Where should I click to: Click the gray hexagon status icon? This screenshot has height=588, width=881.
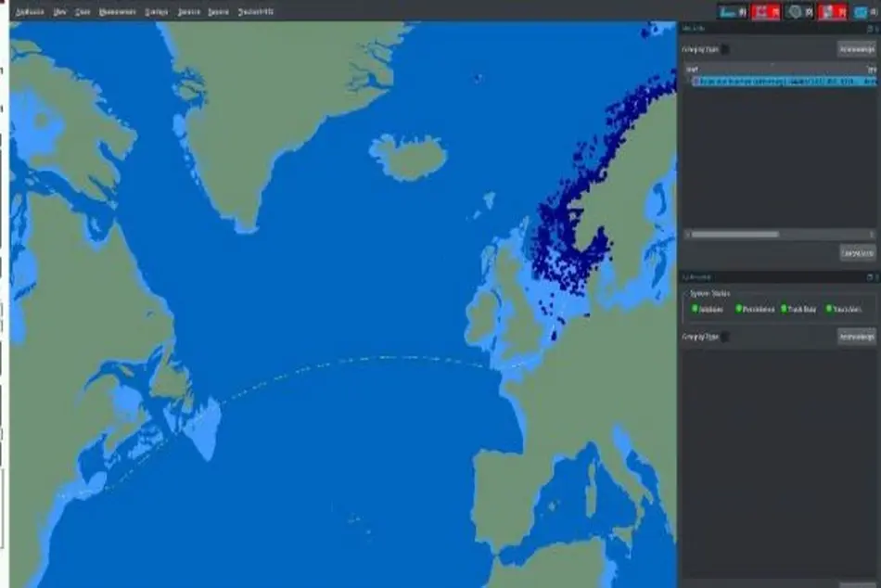tap(795, 11)
